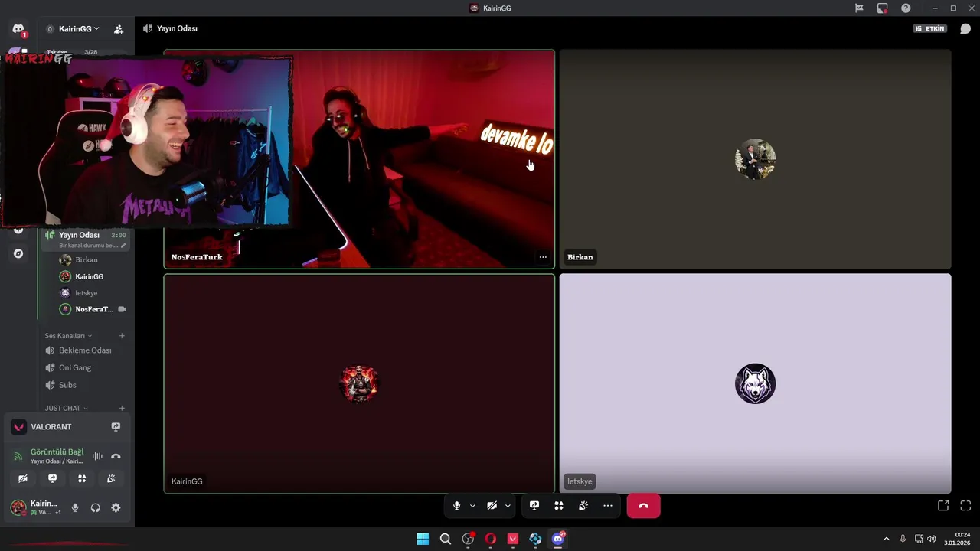
Task: Switch to OBS Studio in the taskbar
Action: (x=468, y=539)
